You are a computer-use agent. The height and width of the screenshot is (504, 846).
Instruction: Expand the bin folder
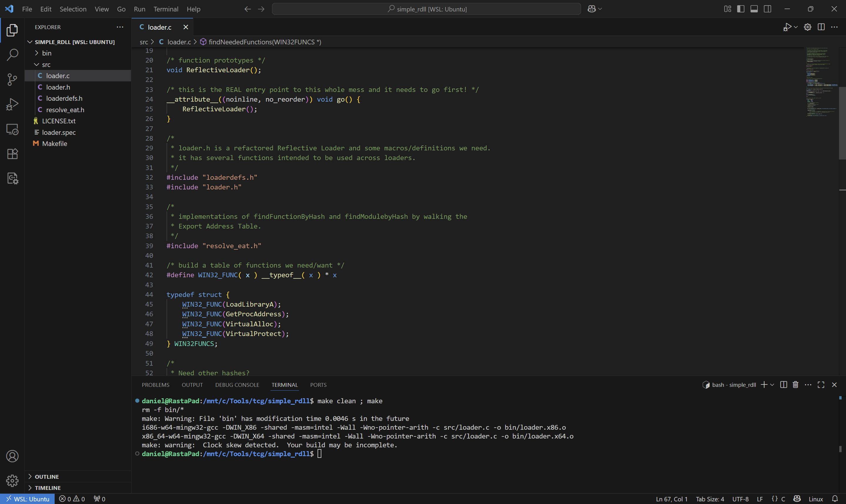coord(46,53)
